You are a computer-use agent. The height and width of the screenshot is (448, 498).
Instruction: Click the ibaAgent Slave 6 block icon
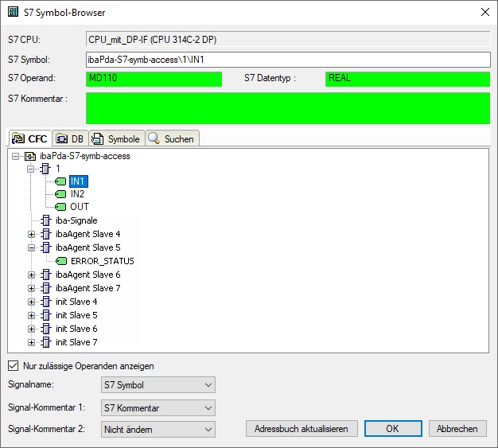coord(46,275)
